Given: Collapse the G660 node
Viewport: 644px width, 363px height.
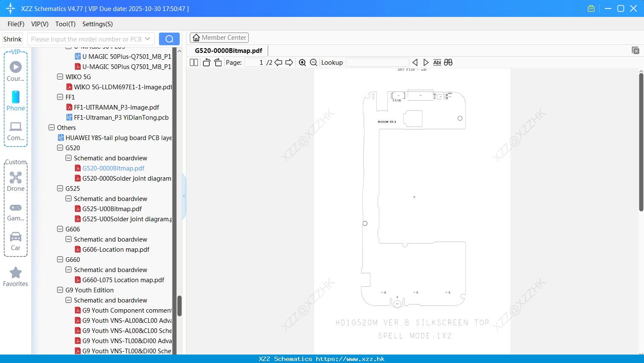Looking at the screenshot, I should coord(60,259).
